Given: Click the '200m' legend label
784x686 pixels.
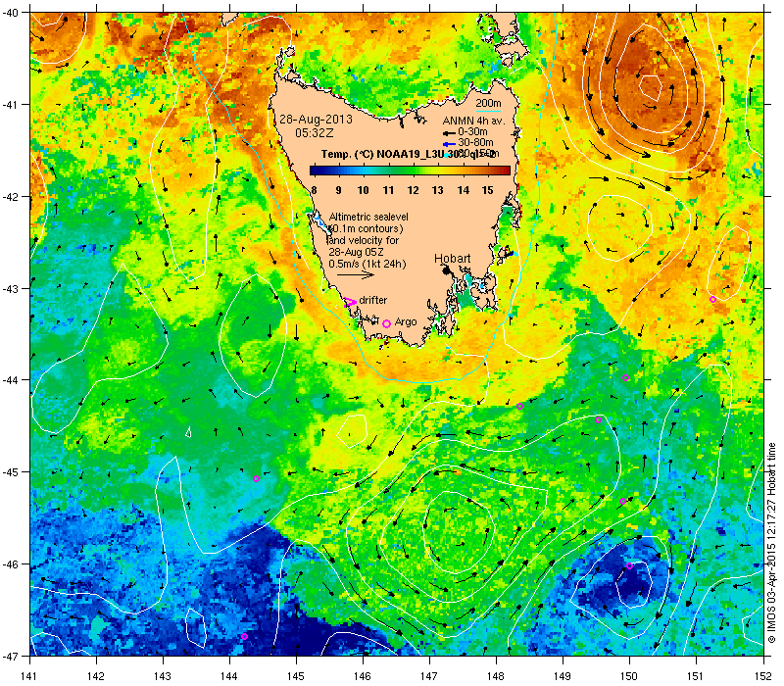Looking at the screenshot, I should click(x=488, y=104).
